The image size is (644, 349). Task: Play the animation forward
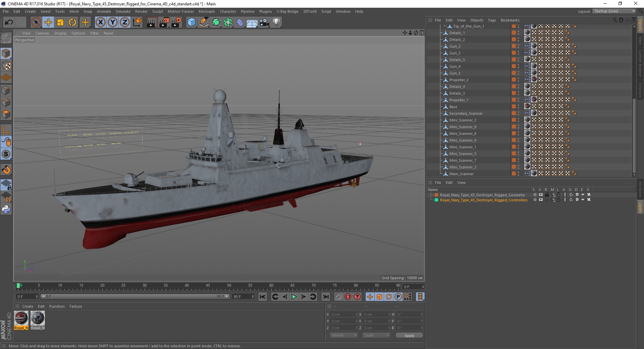tap(294, 297)
